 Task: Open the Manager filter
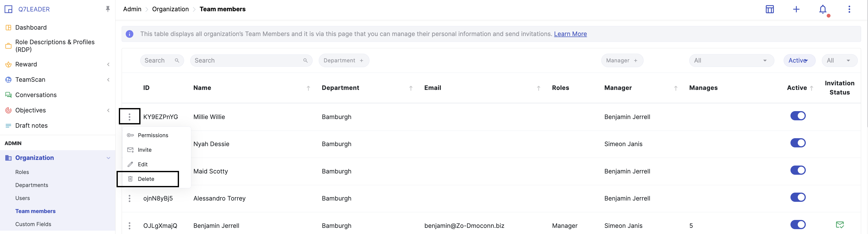click(622, 61)
